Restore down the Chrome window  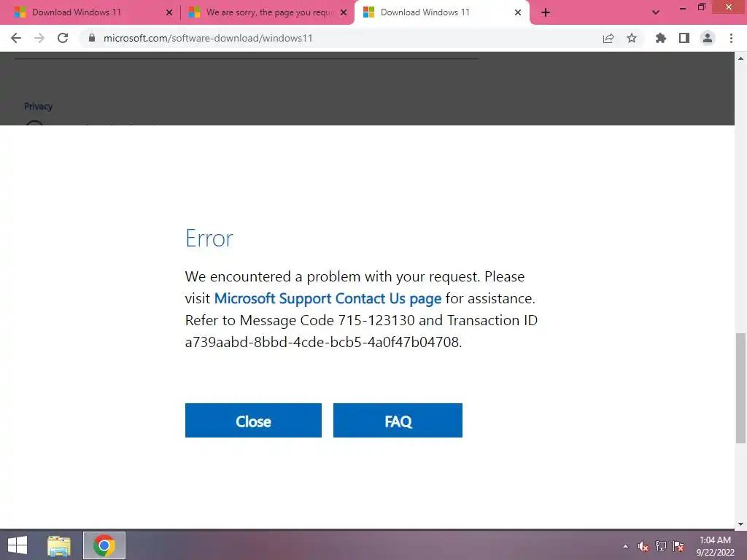(702, 7)
